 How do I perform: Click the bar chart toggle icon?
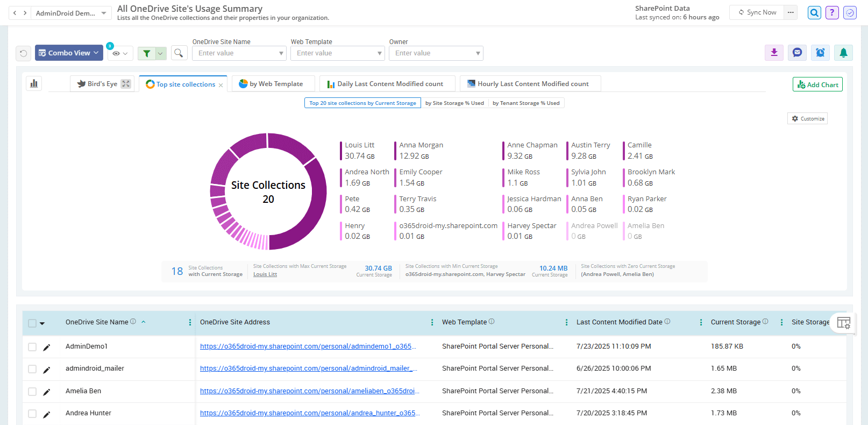click(x=34, y=83)
